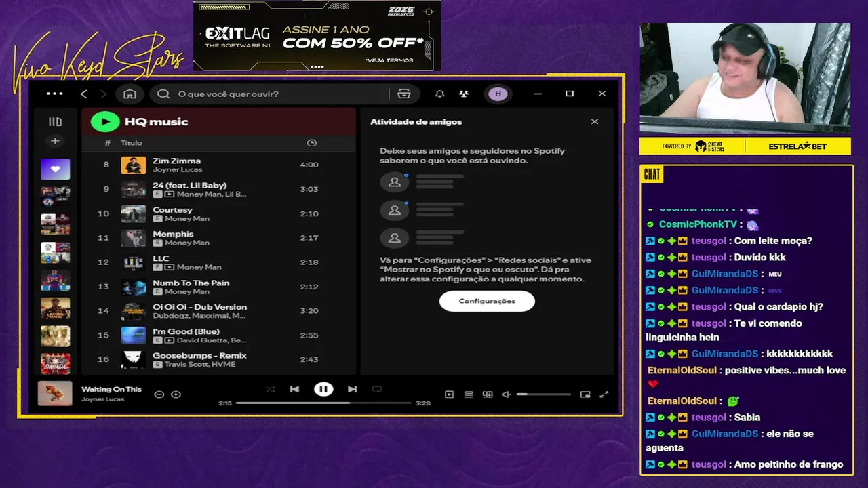Open the three-dots app menu in Spotify
Viewport: 868px width, 488px height.
coord(55,94)
